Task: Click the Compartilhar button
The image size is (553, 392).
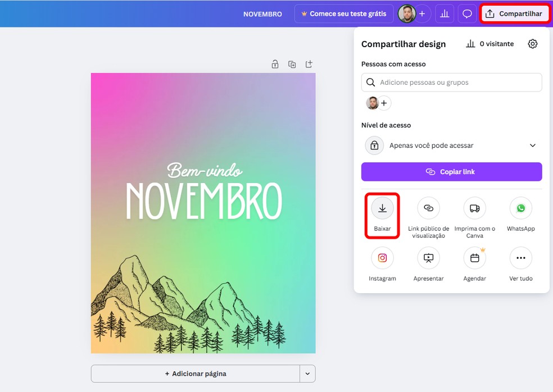Action: (515, 13)
